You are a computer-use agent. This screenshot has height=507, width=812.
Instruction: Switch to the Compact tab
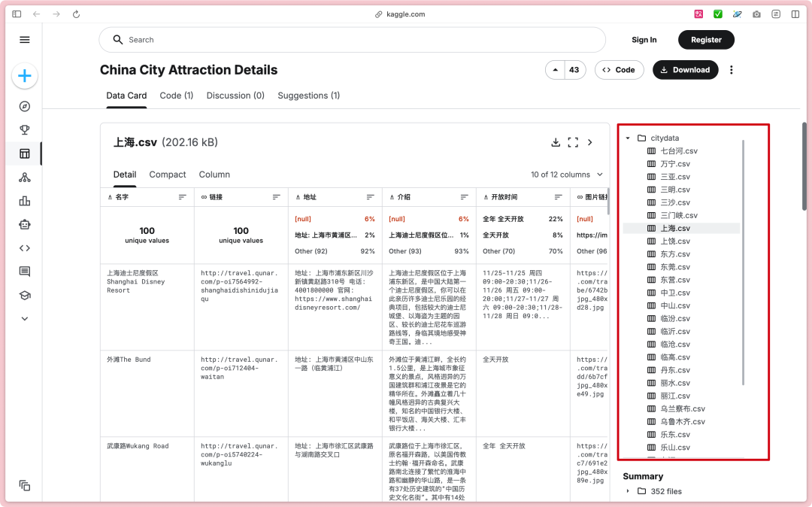[x=167, y=175]
